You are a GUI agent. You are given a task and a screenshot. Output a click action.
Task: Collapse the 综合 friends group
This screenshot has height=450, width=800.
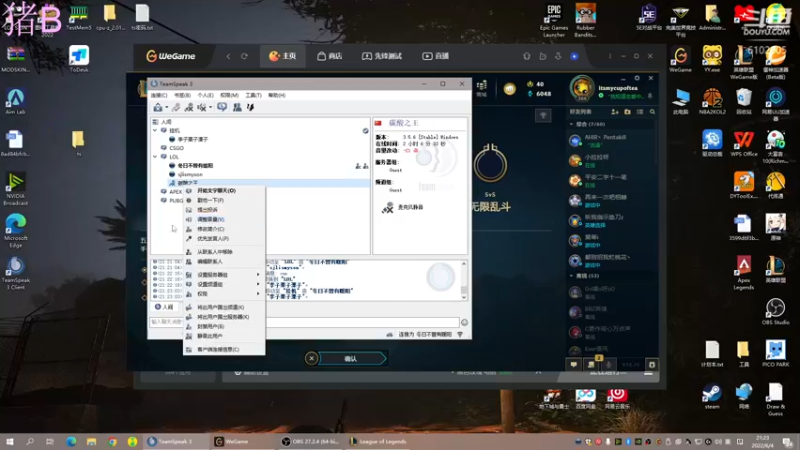click(x=571, y=124)
